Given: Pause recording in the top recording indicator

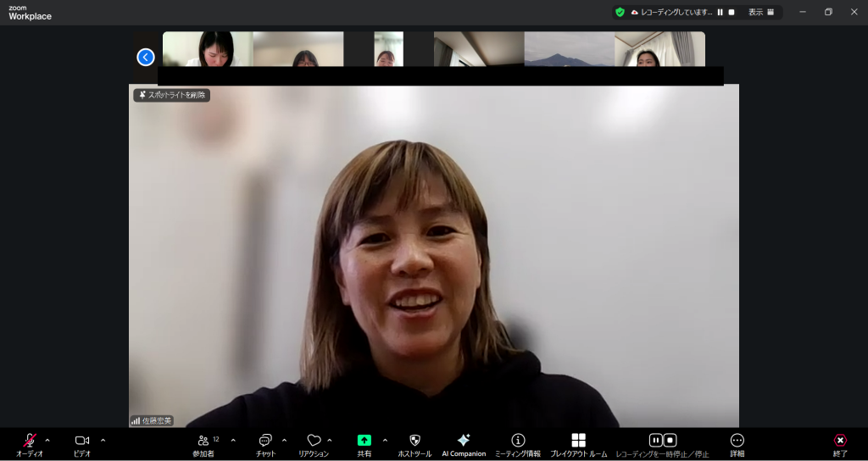Looking at the screenshot, I should (x=720, y=12).
